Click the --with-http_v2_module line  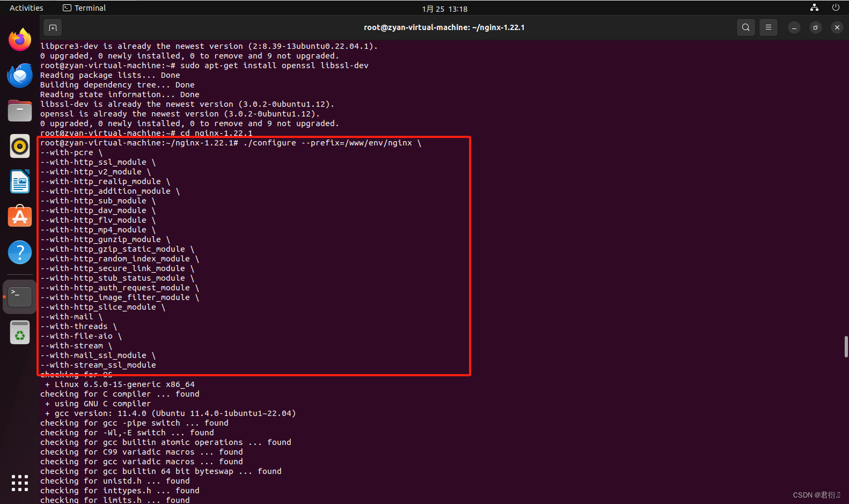pyautogui.click(x=96, y=172)
